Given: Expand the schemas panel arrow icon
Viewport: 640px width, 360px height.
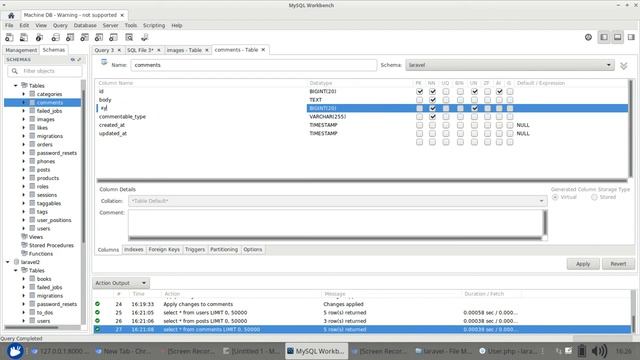Looking at the screenshot, I should click(x=79, y=60).
